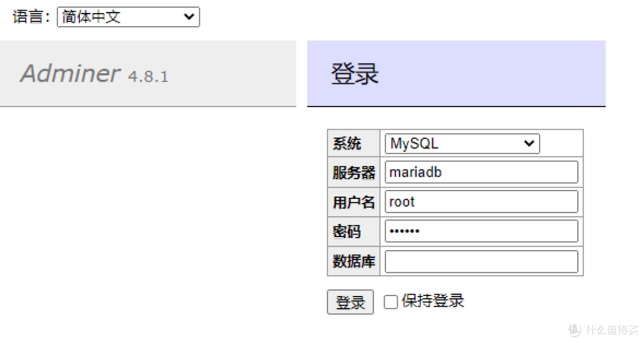Focus the empty 数据库 database field
644x343 pixels.
pyautogui.click(x=481, y=261)
